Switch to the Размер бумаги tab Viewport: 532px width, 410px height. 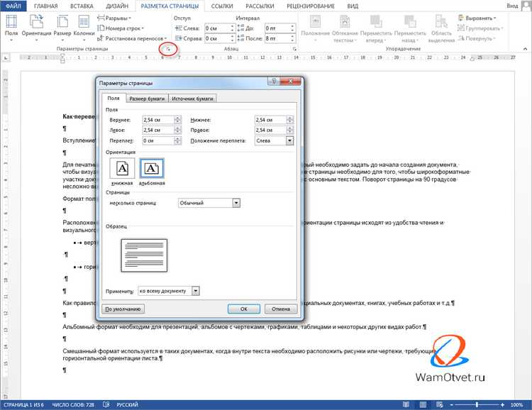(147, 99)
